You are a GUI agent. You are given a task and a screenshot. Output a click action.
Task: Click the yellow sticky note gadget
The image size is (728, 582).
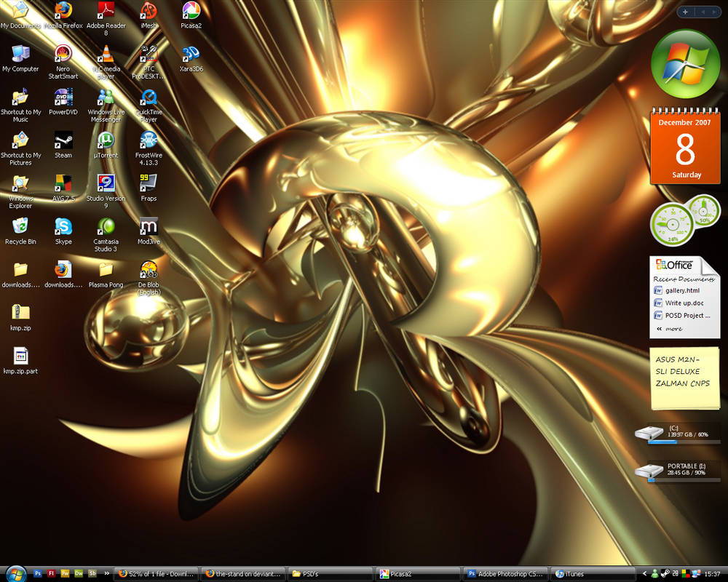685,378
